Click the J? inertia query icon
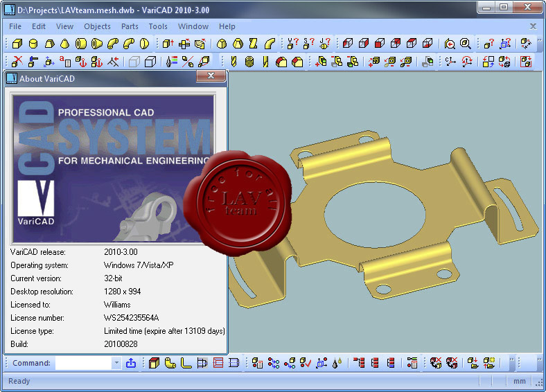Image resolution: width=546 pixels, height=392 pixels. click(x=324, y=44)
